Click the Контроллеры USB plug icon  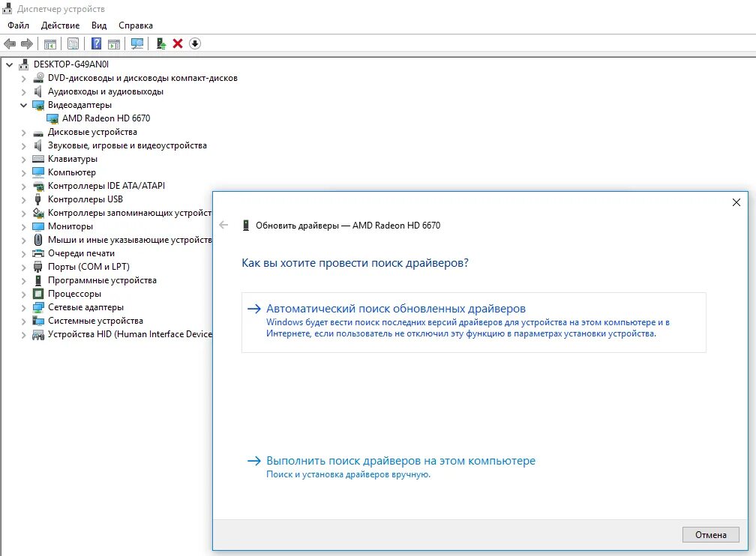pyautogui.click(x=38, y=199)
